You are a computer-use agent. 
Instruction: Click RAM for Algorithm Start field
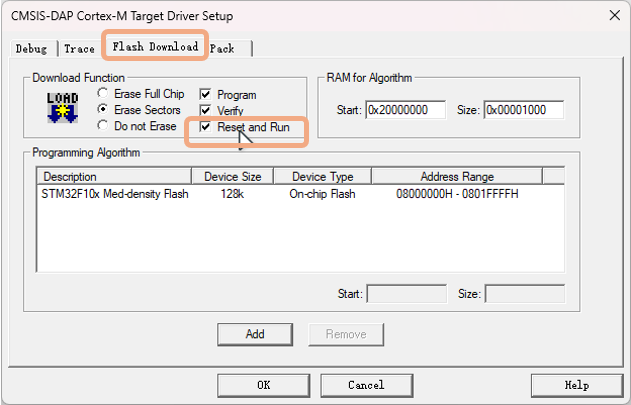[x=406, y=110]
